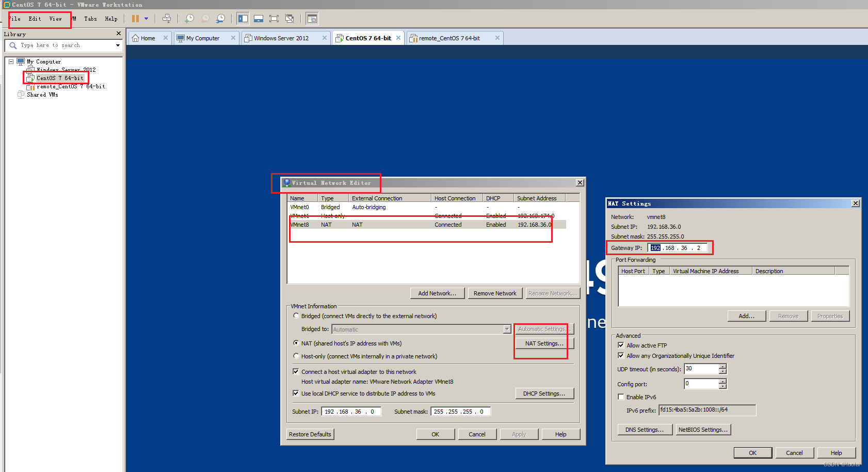Select the NAT shared host IP radio
The height and width of the screenshot is (472, 868).
tap(296, 343)
